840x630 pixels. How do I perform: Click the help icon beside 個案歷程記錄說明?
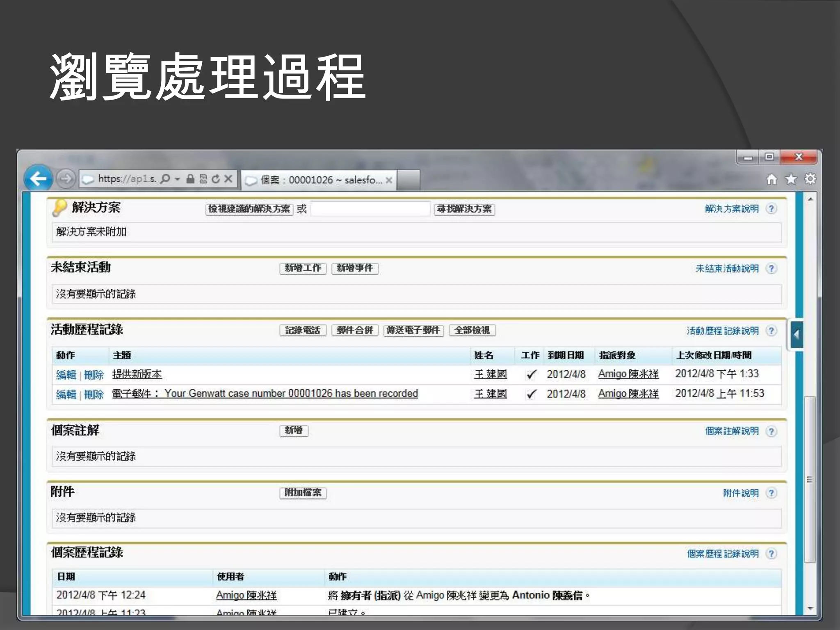(771, 554)
